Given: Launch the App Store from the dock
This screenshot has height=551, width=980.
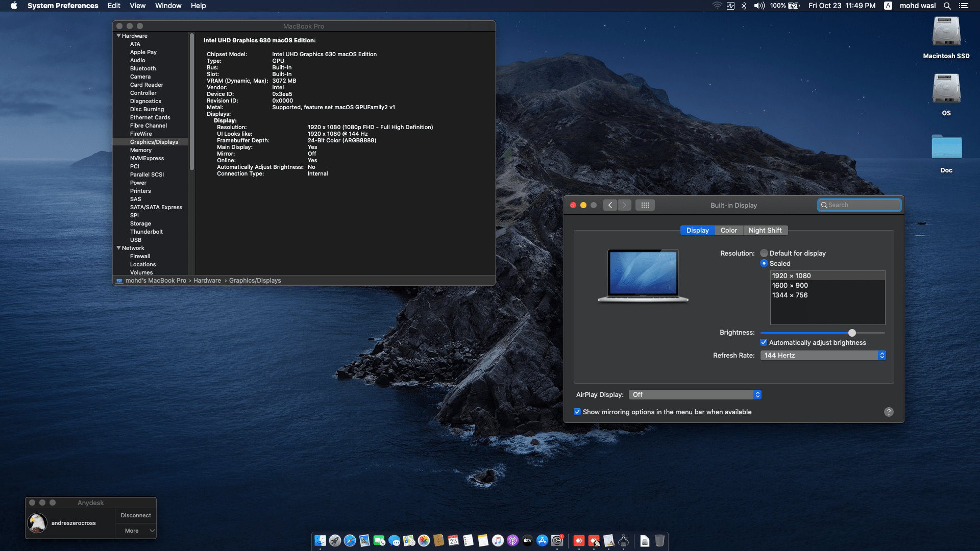Looking at the screenshot, I should [x=542, y=541].
